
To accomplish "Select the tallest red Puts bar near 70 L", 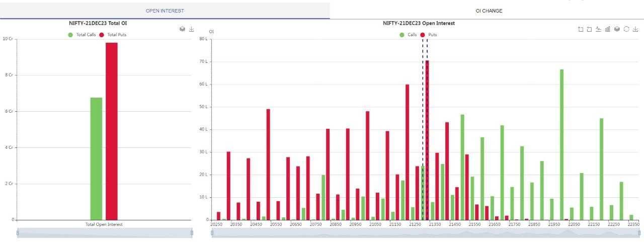I will click(x=427, y=140).
